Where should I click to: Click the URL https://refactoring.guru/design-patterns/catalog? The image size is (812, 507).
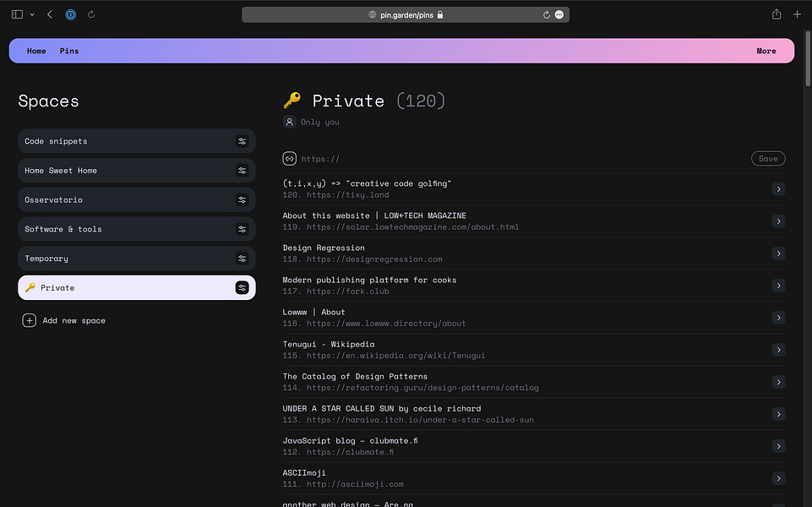[422, 387]
